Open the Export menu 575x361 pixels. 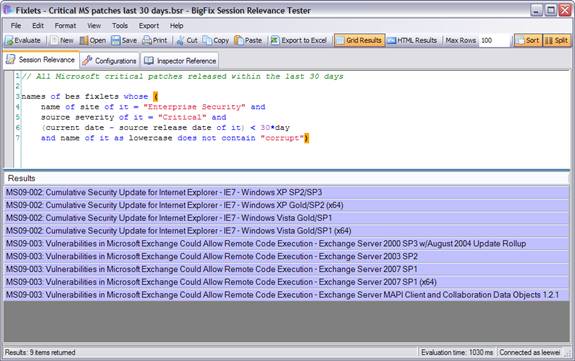tap(149, 26)
